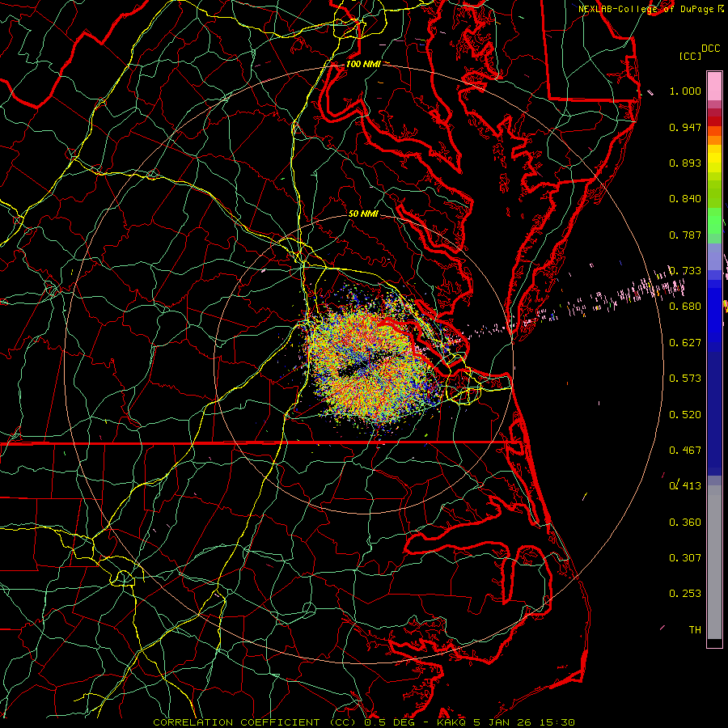Select the 0.733 scale value
Viewport: 728px width, 728px height.
pyautogui.click(x=685, y=271)
